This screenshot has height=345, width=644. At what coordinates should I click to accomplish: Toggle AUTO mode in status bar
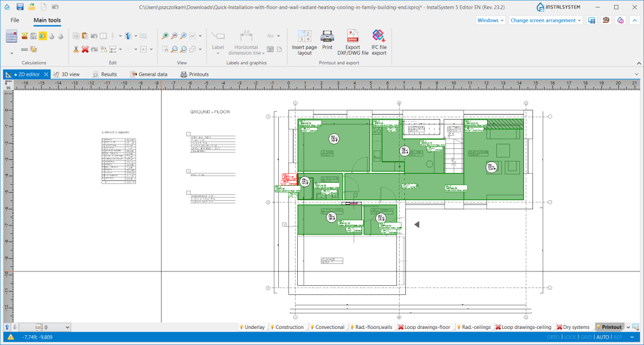pyautogui.click(x=603, y=337)
